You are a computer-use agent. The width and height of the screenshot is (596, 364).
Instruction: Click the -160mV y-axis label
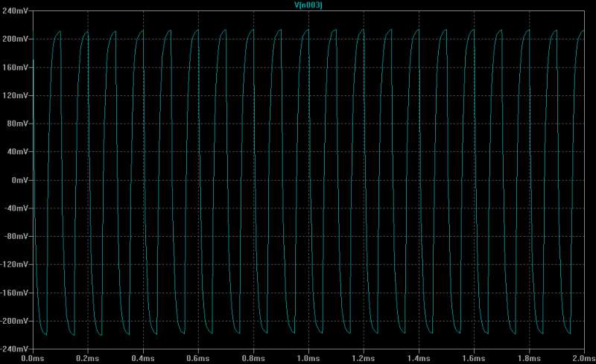14,293
